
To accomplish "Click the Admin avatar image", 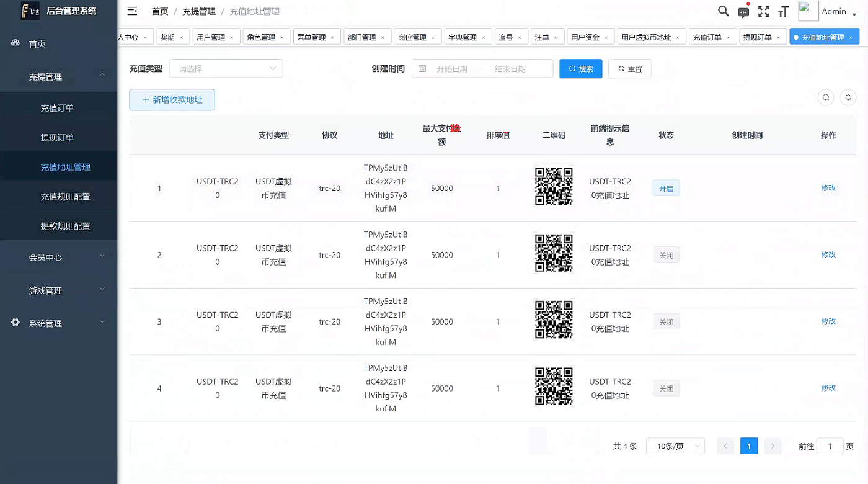I will coord(808,11).
